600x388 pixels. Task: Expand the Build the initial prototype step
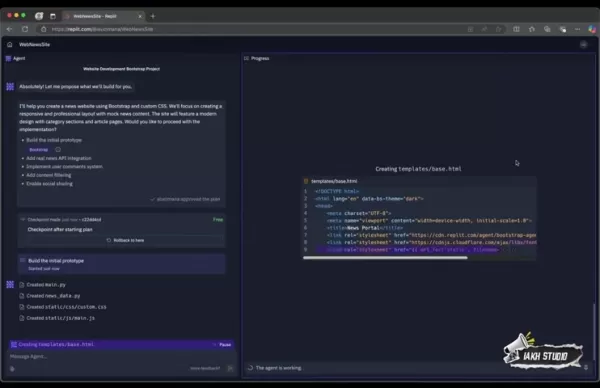[x=122, y=264]
